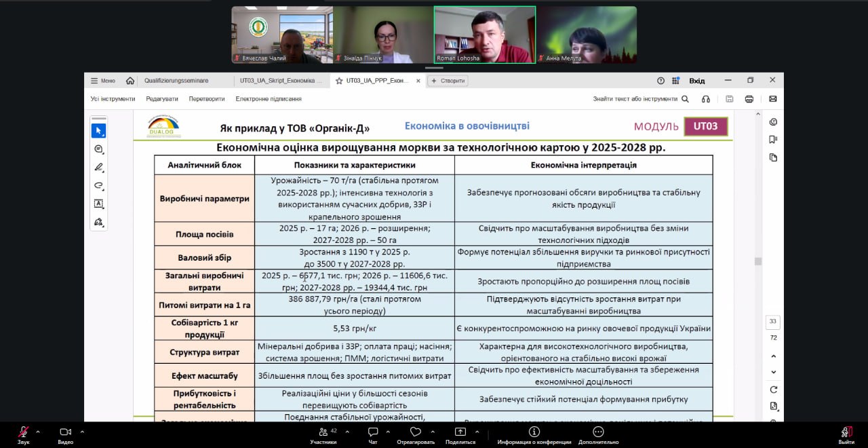The height and width of the screenshot is (448, 868).
Task: Go to Acrobat Home icon
Action: click(130, 81)
